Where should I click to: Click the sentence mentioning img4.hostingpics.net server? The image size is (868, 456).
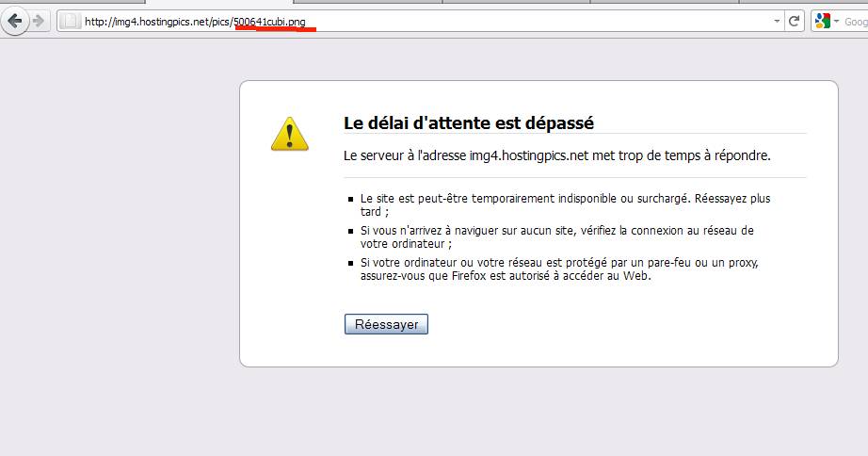coord(556,155)
